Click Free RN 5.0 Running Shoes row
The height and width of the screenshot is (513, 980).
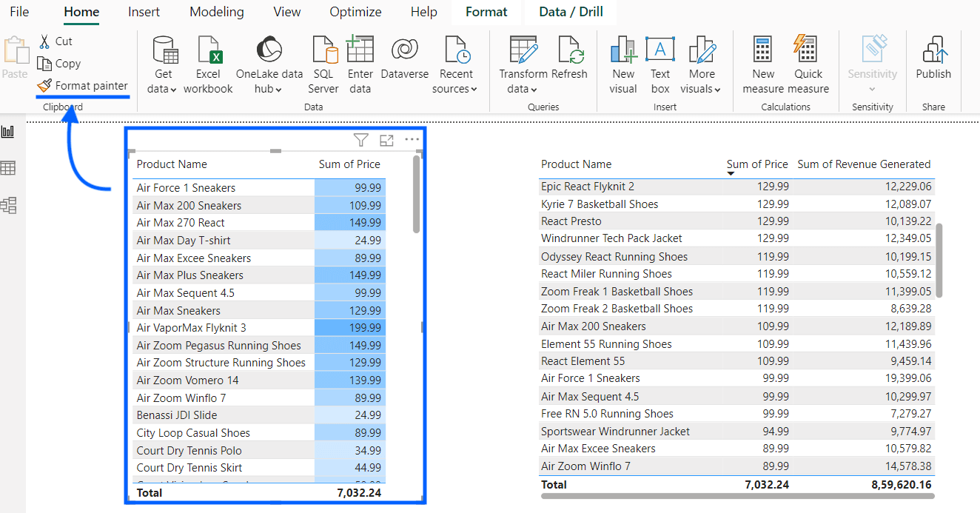(736, 414)
